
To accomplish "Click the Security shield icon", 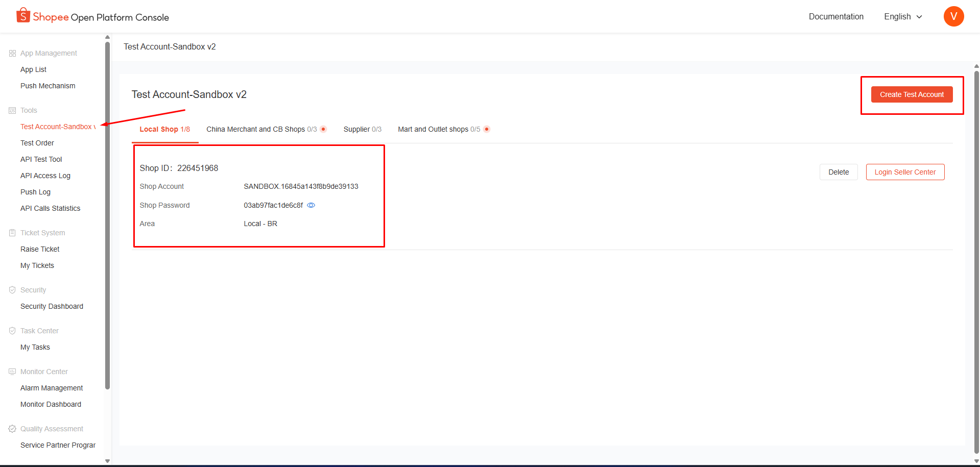I will (12, 290).
